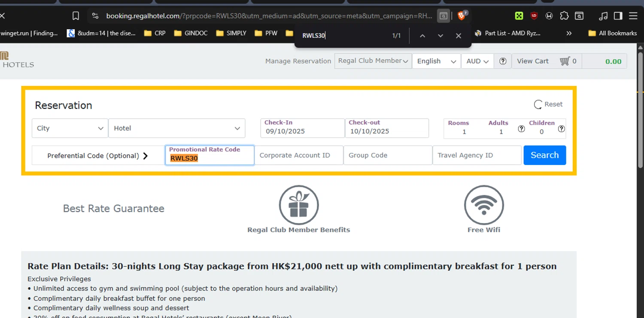
Task: Click the Brave Shields lion icon
Action: tap(462, 16)
